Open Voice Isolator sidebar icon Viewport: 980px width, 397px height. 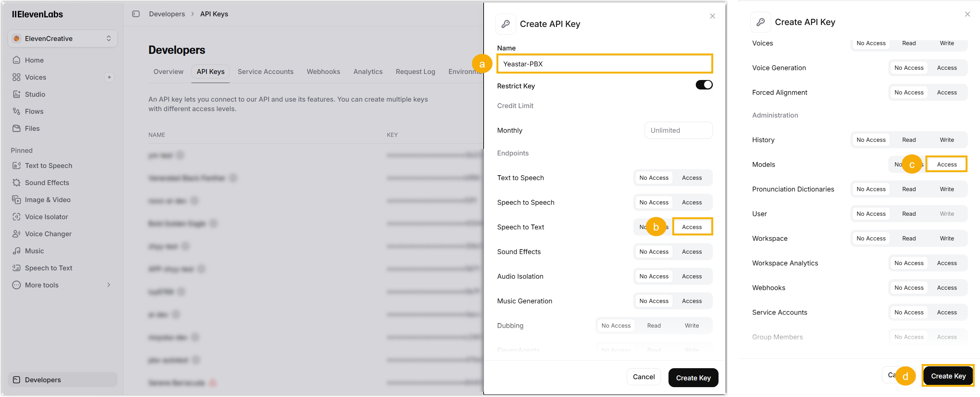coord(16,217)
